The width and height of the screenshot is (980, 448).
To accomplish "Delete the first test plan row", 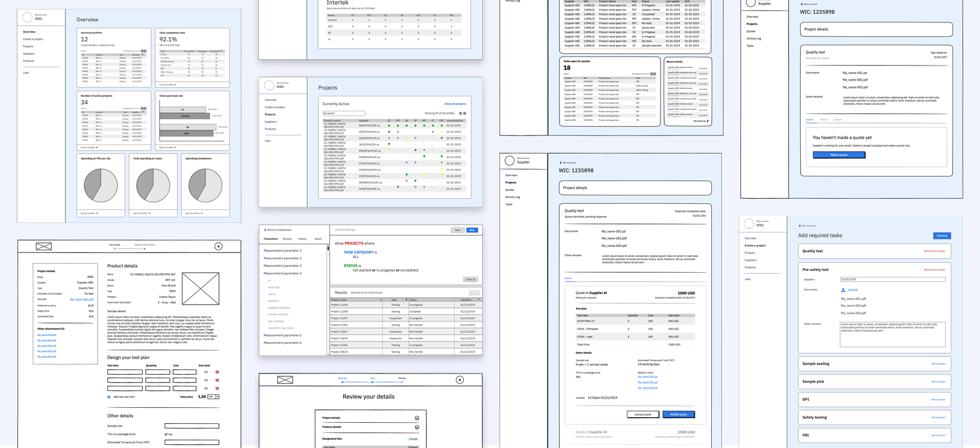I will (x=217, y=372).
